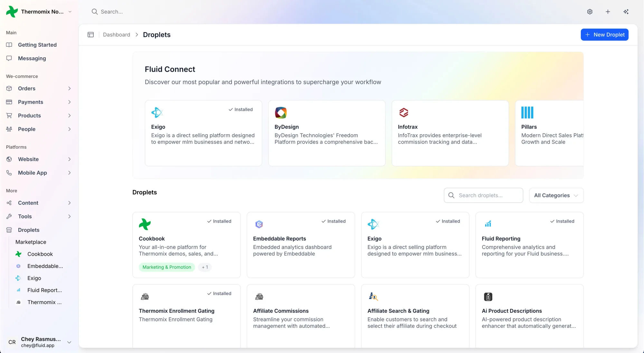This screenshot has width=644, height=353.
Task: Expand the Website submenu chevron
Action: click(69, 159)
